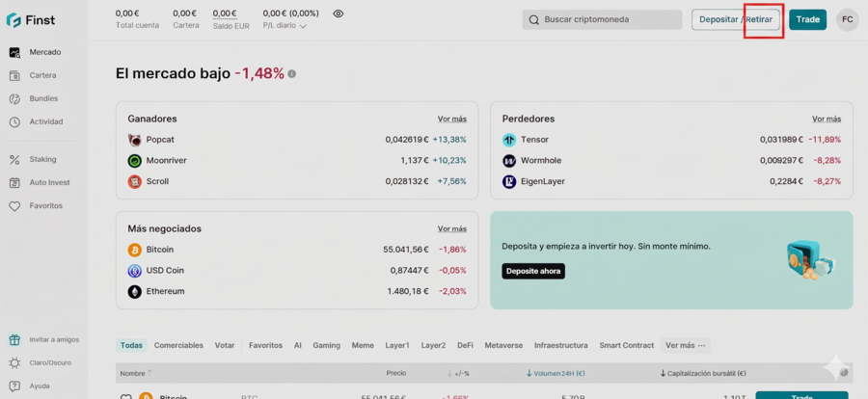Select the Layer1 filter tab
The width and height of the screenshot is (868, 399).
pyautogui.click(x=397, y=345)
